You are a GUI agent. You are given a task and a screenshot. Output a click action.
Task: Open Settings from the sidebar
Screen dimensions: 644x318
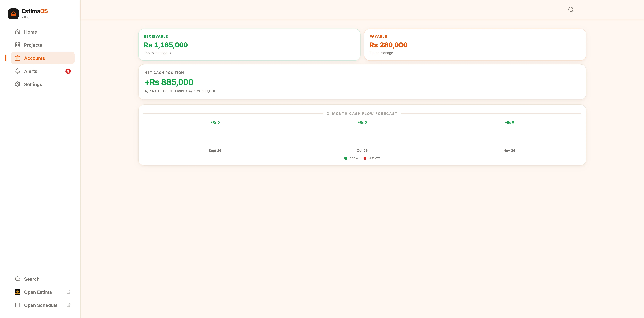(x=43, y=84)
